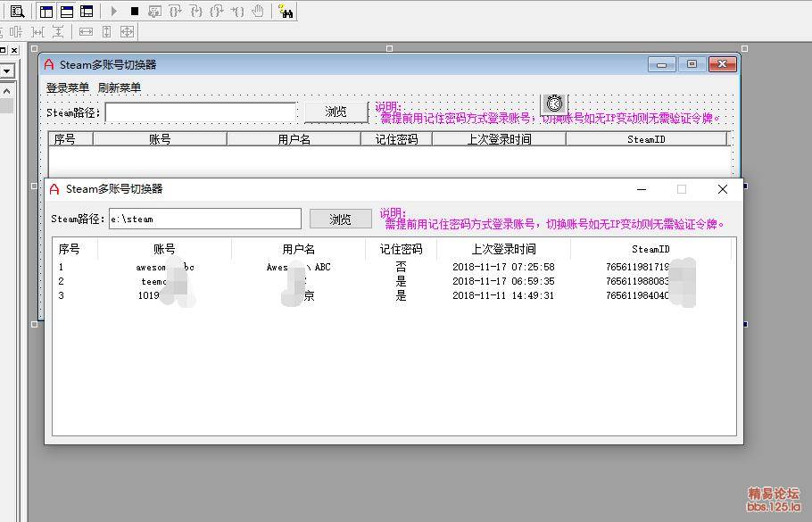Click the hand breakpoint icon

pyautogui.click(x=257, y=11)
